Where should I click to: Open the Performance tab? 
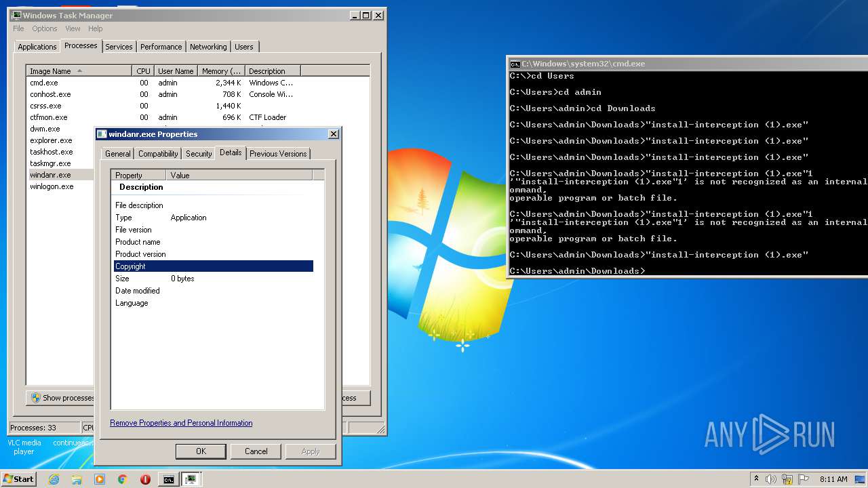coord(161,47)
